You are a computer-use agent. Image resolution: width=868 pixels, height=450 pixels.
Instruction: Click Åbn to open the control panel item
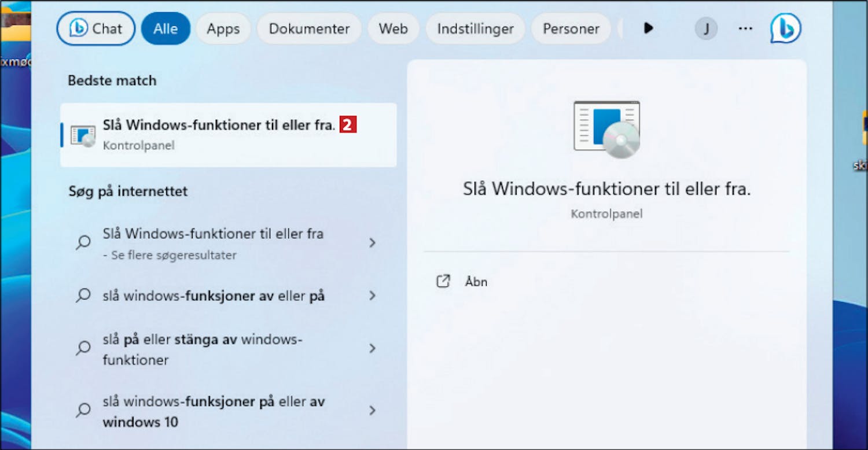tap(476, 282)
